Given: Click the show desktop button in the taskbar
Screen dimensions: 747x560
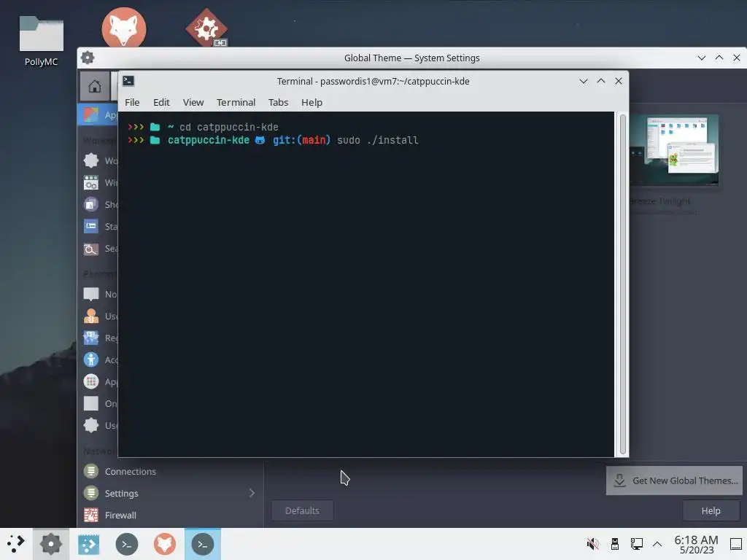Looking at the screenshot, I should coord(736,544).
